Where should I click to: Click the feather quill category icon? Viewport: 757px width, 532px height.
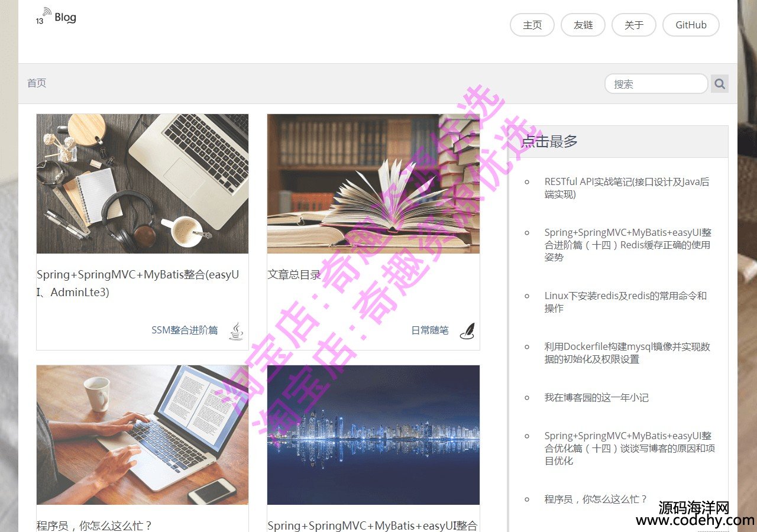tap(467, 331)
